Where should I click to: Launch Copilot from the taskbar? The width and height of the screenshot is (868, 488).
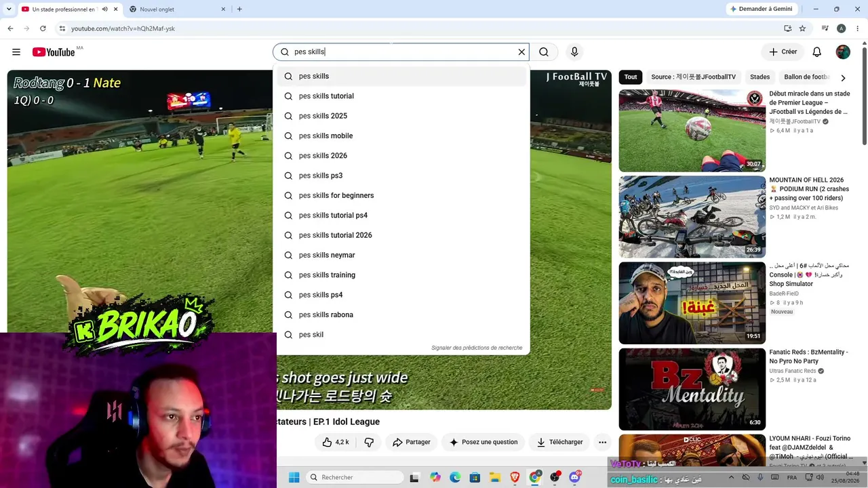[435, 477]
